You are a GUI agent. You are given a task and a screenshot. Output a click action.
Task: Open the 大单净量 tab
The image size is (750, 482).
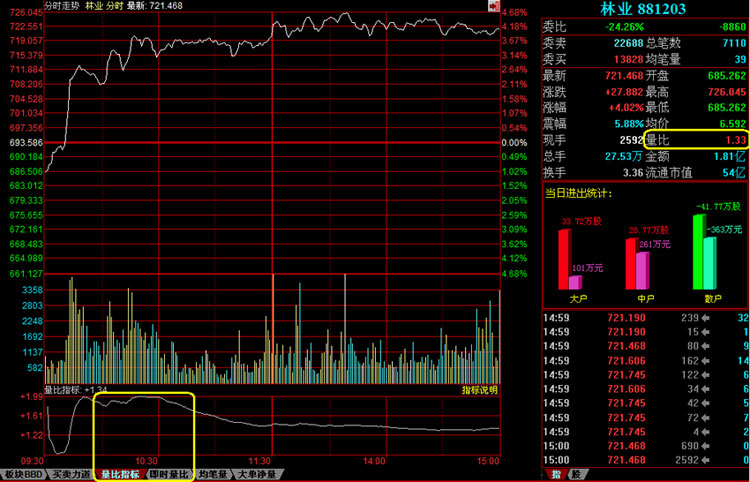point(251,474)
